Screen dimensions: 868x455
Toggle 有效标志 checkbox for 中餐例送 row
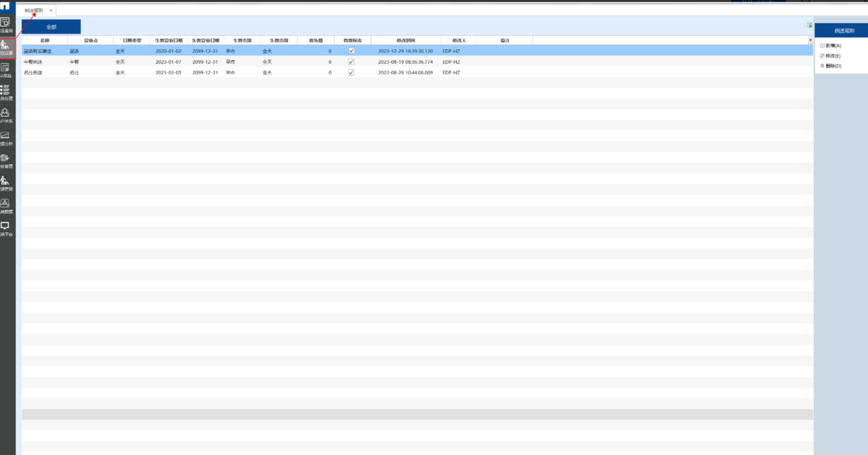[x=352, y=62]
